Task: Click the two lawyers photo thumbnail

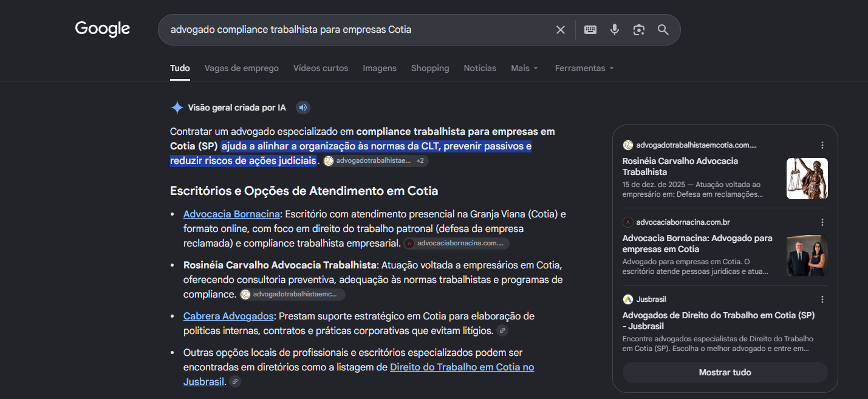Action: coord(807,256)
